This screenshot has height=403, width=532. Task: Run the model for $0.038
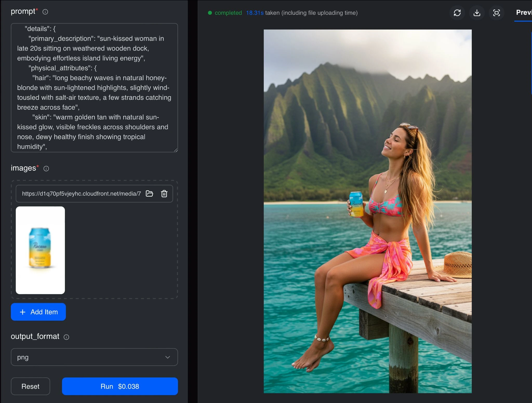tap(120, 386)
